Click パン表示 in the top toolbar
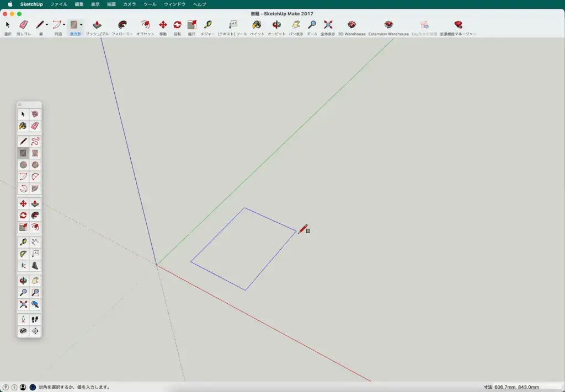The height and width of the screenshot is (392, 565). tap(296, 28)
